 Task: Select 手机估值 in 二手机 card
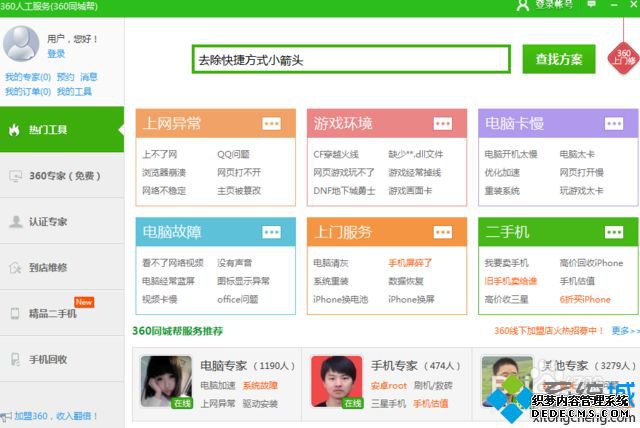(577, 281)
